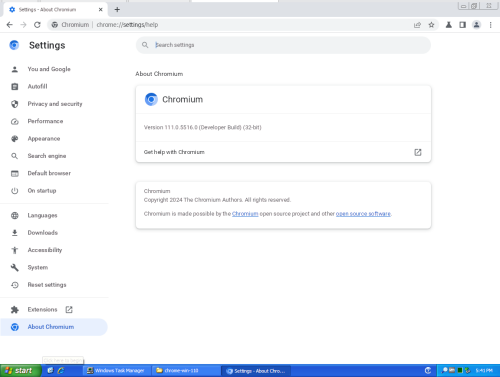The height and width of the screenshot is (377, 500).
Task: Click the share page icon in address bar
Action: 417,25
